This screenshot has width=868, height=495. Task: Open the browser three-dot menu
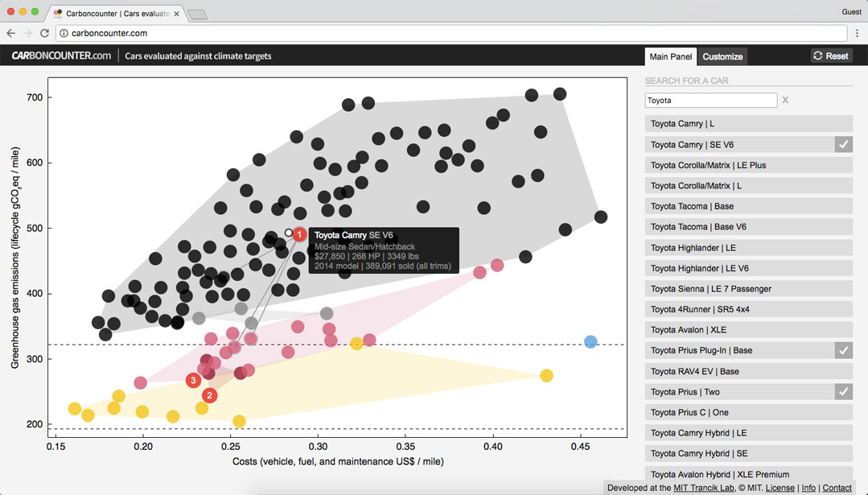[857, 33]
